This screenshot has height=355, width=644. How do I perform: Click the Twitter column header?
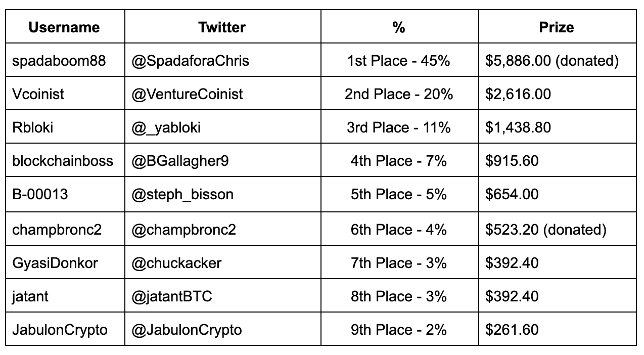click(x=222, y=27)
